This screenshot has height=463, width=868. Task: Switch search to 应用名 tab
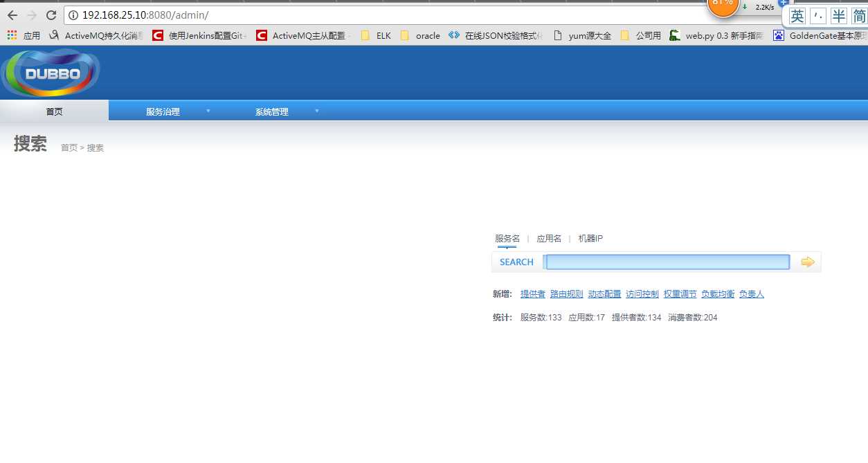click(549, 238)
